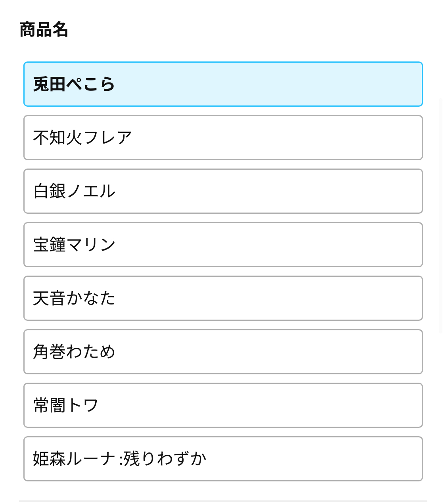Select the low-stock option marked 残りわずか

223,459
